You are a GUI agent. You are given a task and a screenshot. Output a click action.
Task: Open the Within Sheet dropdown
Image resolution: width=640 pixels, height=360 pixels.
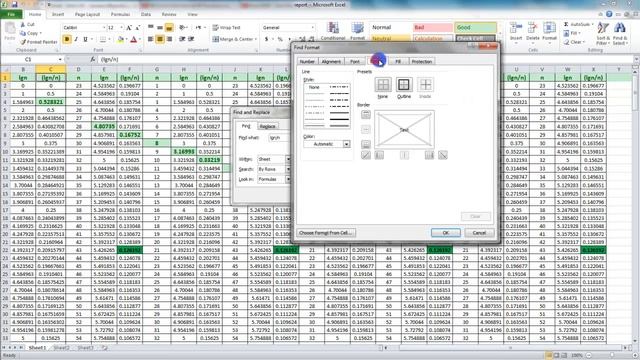288,159
